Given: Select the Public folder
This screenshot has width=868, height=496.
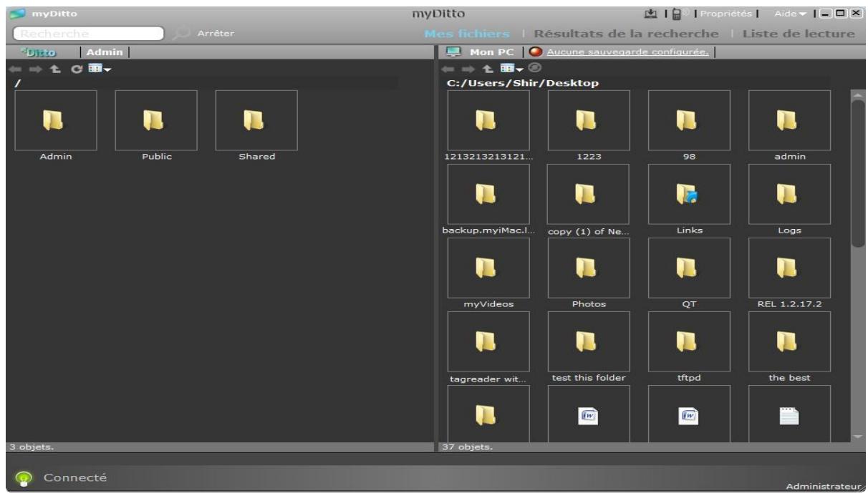Looking at the screenshot, I should pos(156,126).
